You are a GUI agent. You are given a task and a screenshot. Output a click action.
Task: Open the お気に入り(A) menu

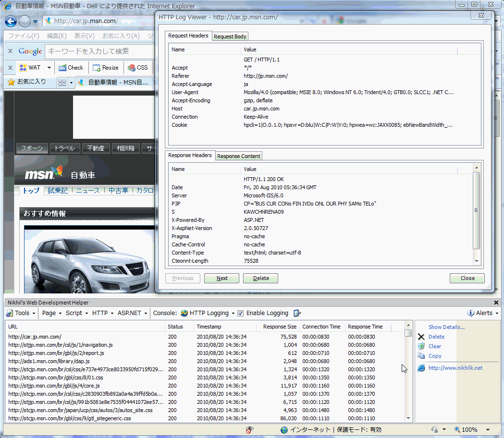click(121, 36)
